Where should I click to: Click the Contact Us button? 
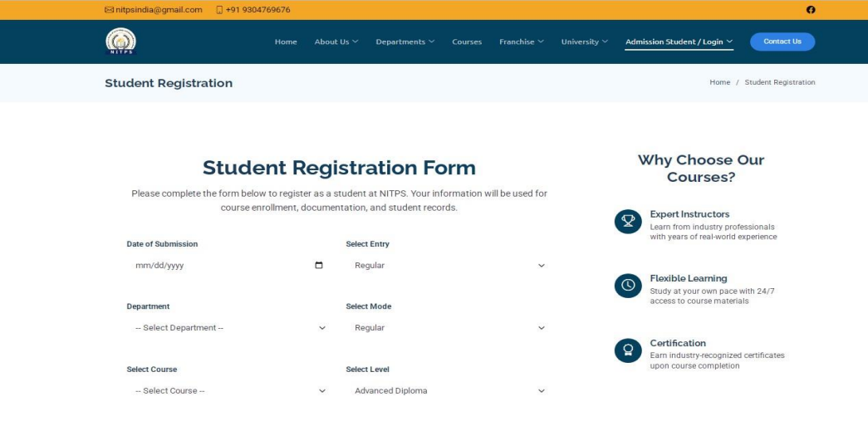point(782,42)
